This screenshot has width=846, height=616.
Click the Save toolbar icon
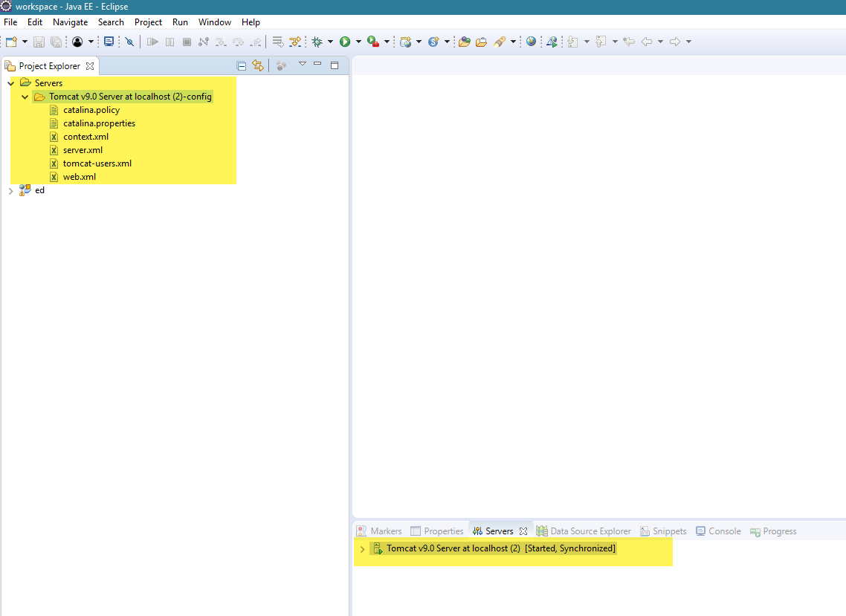click(39, 42)
